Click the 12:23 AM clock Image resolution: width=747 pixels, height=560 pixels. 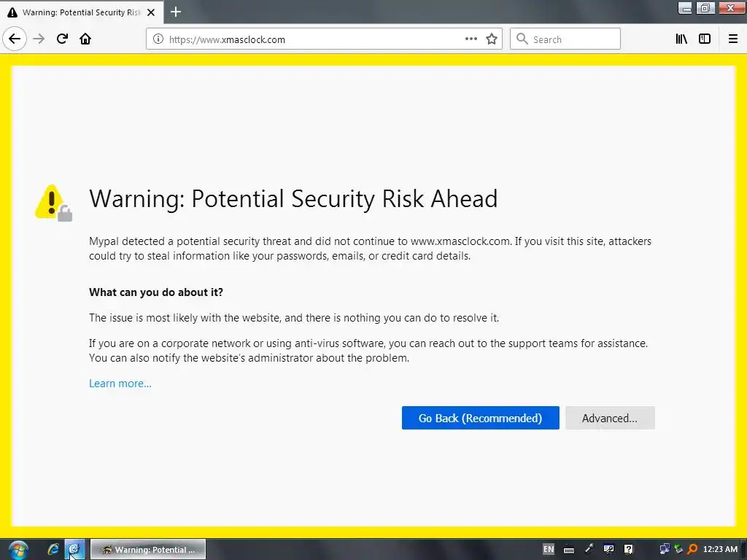click(x=720, y=549)
